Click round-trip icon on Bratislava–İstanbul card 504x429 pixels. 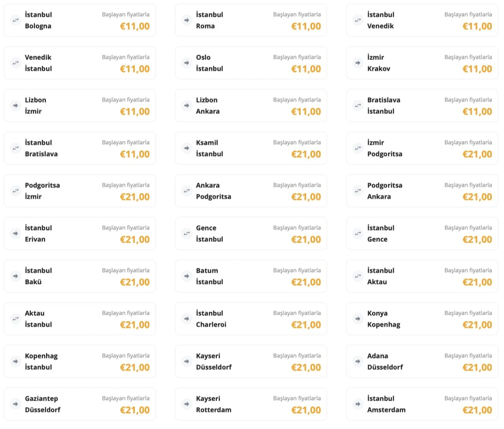358,105
